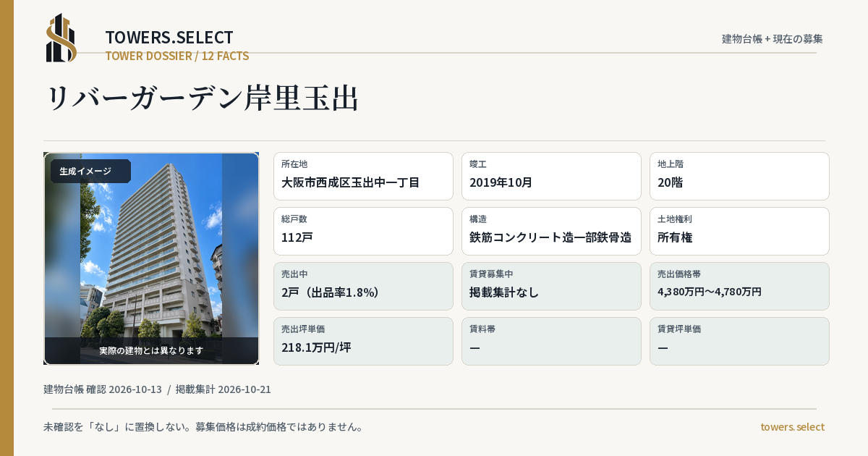Select the 所在地 address card

coord(363,176)
